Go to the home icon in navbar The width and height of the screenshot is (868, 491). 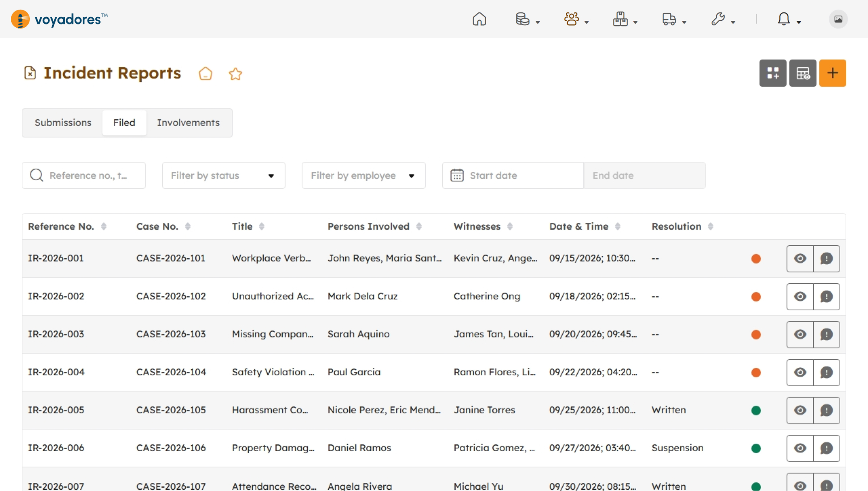pos(479,19)
